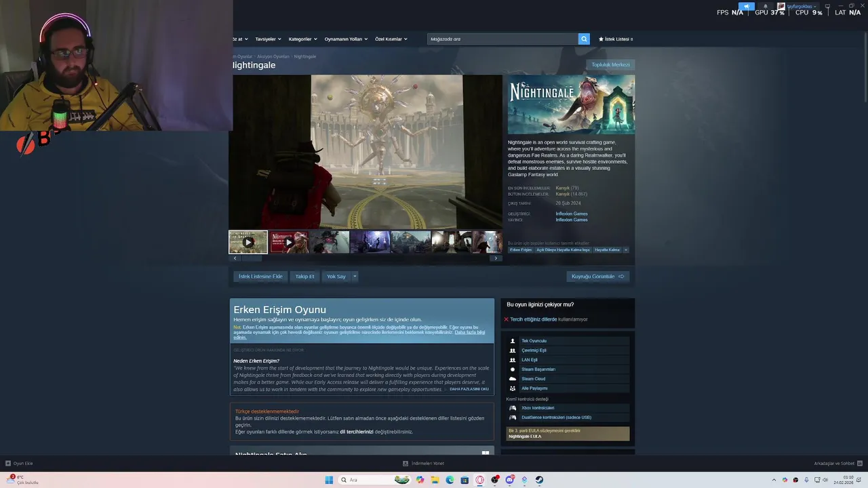
Task: Play the first trailer thumbnail
Action: (x=248, y=242)
